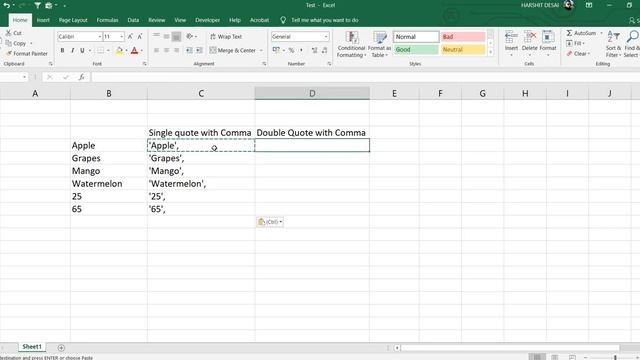Apply the Good cell style
This screenshot has width=640, height=360.
pyautogui.click(x=416, y=49)
